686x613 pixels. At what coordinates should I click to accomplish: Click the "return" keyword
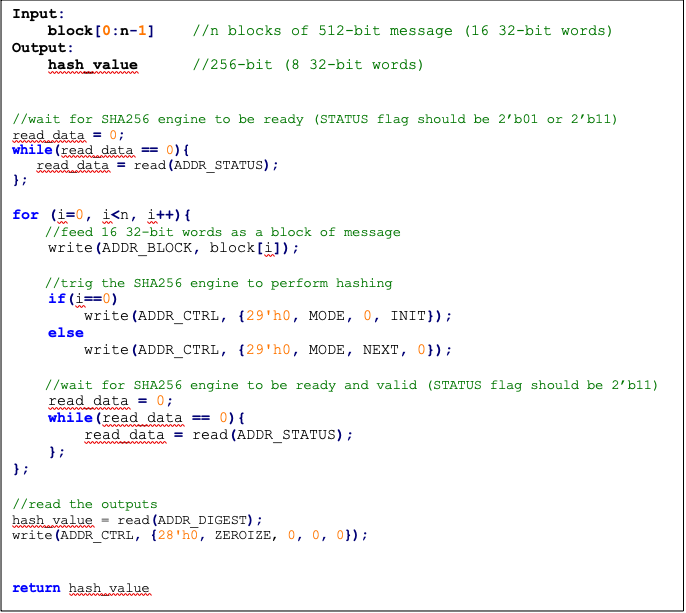point(36,588)
